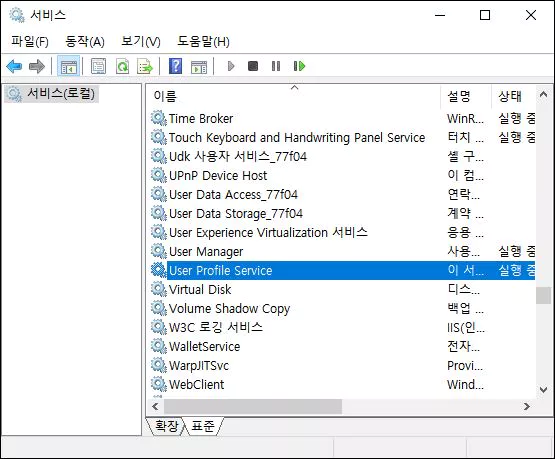Select 서비스(로컬) in the left tree

pyautogui.click(x=52, y=94)
